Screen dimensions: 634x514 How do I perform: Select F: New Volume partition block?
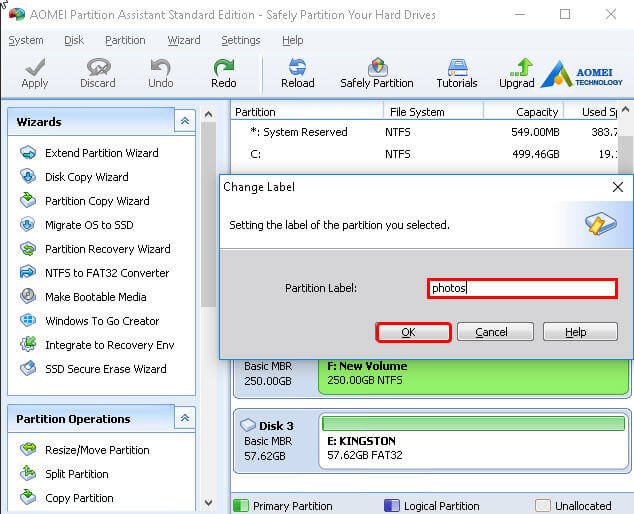coord(474,377)
